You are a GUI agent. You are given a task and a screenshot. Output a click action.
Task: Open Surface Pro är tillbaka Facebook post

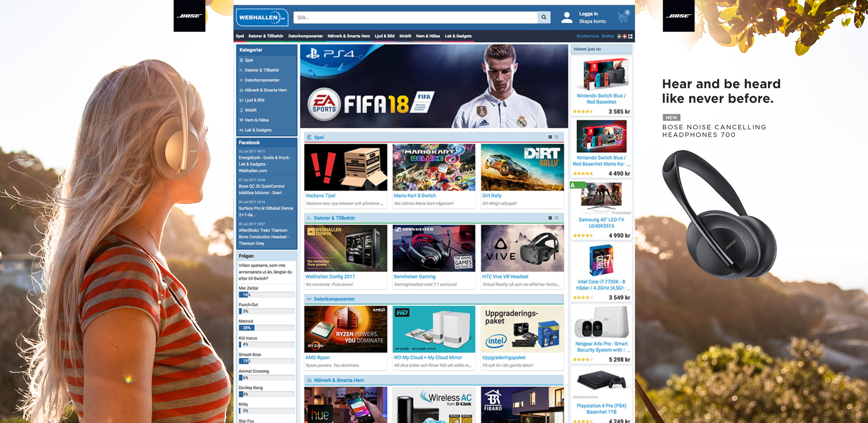[x=266, y=212]
